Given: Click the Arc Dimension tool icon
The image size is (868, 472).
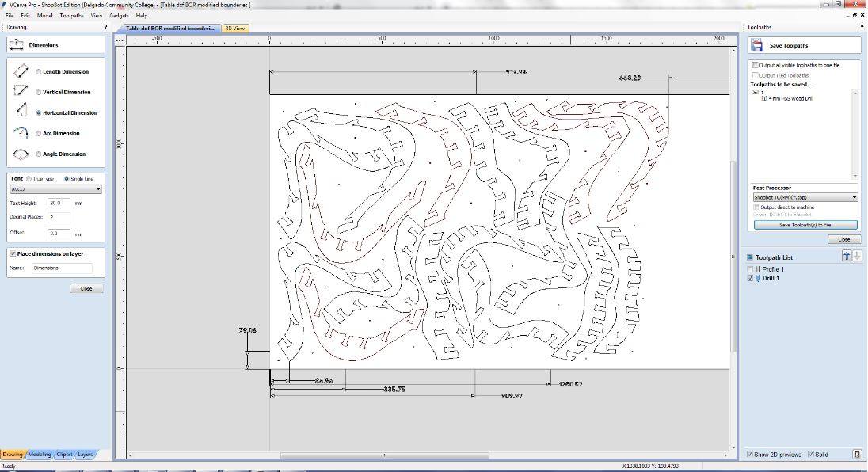Looking at the screenshot, I should tap(21, 132).
